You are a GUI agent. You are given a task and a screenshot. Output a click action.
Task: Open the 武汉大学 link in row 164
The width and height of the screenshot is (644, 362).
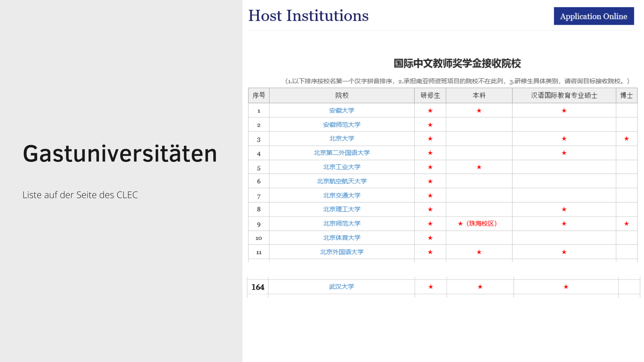(x=341, y=287)
